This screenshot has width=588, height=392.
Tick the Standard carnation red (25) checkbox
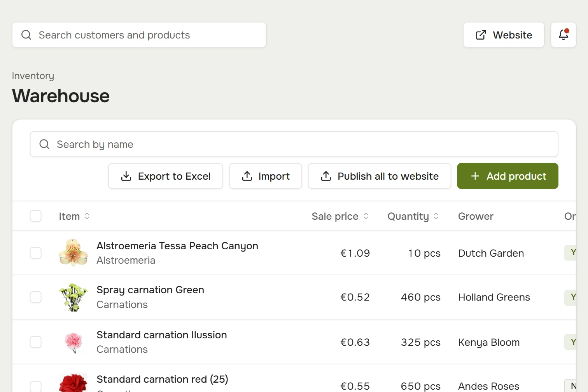pos(36,386)
